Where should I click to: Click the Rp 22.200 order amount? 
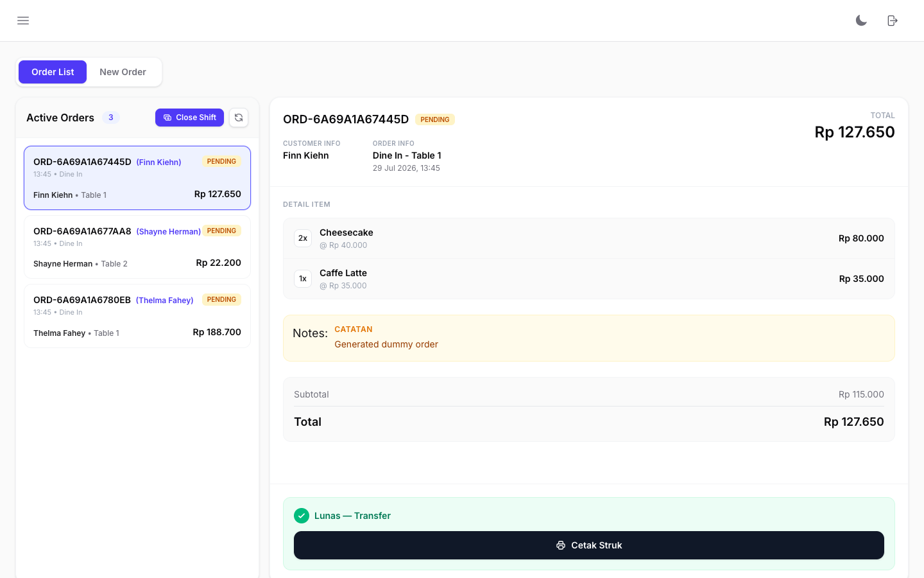[219, 263]
